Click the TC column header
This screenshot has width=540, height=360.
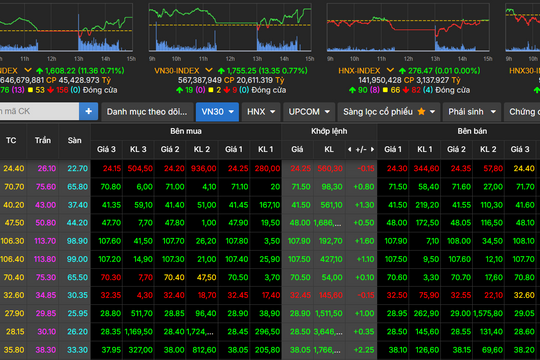tap(11, 141)
